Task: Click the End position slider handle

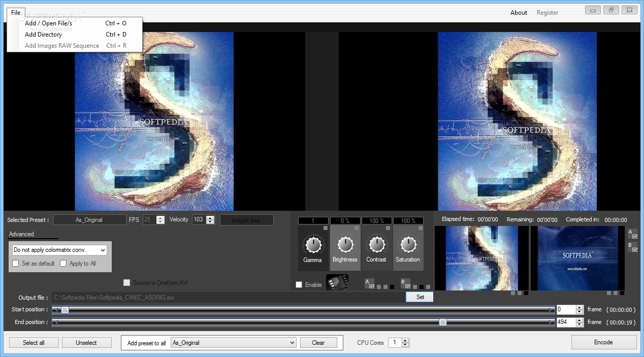Action: (443, 322)
